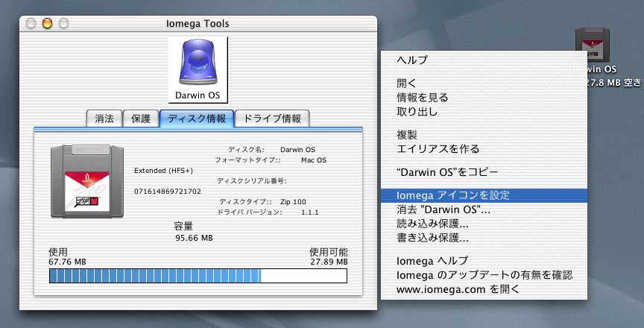The height and width of the screenshot is (328, 644).
Task: Select the Darwin OS desktop disk icon
Action: pos(592,45)
